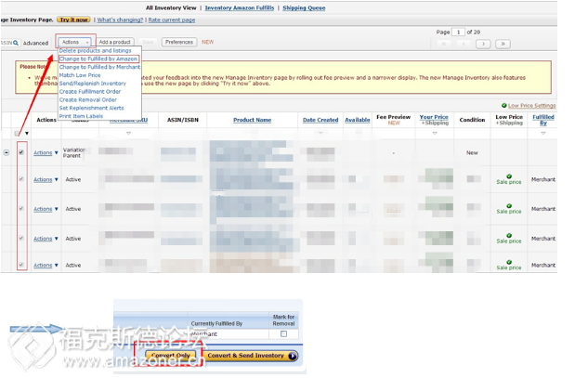Collapse the Variation Parent row minus icon
This screenshot has width=588, height=378.
click(7, 152)
